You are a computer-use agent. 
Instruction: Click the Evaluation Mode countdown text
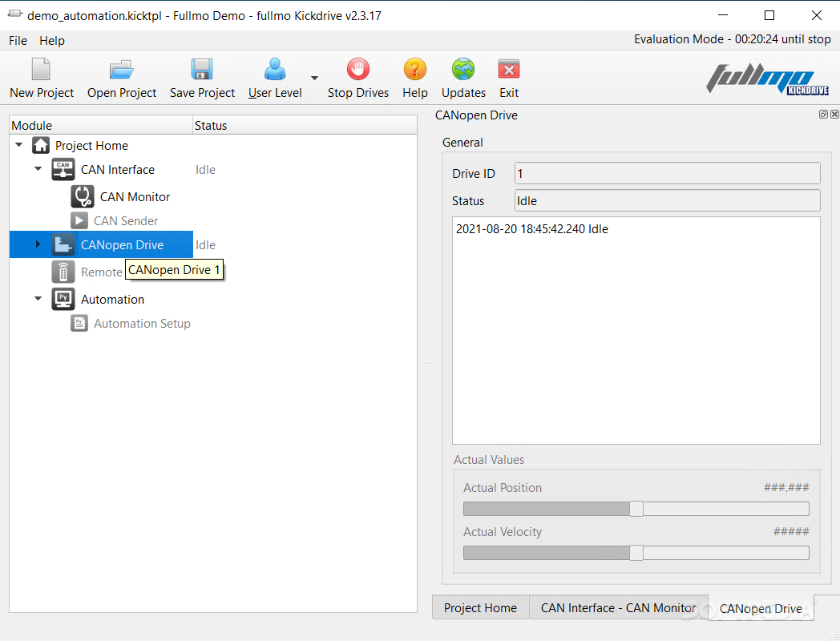click(733, 39)
